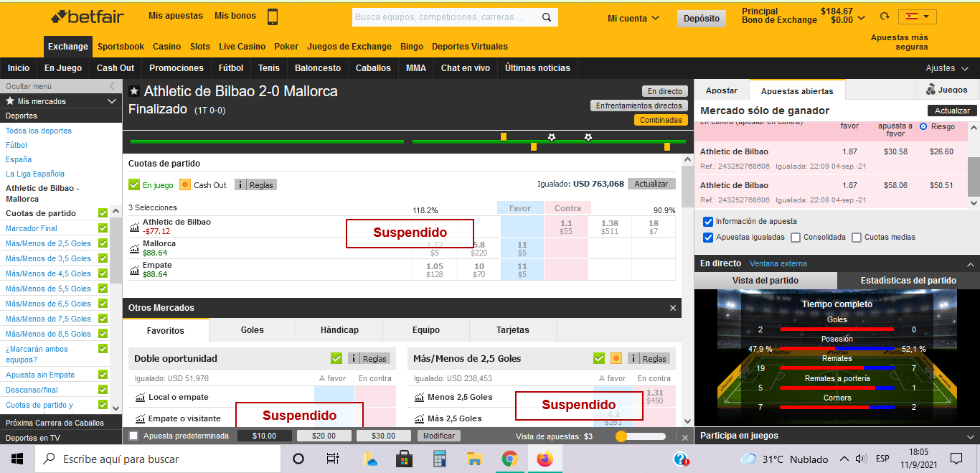Toggle the Marcador Final checkmark in sidebar
980x473 pixels.
(x=103, y=228)
